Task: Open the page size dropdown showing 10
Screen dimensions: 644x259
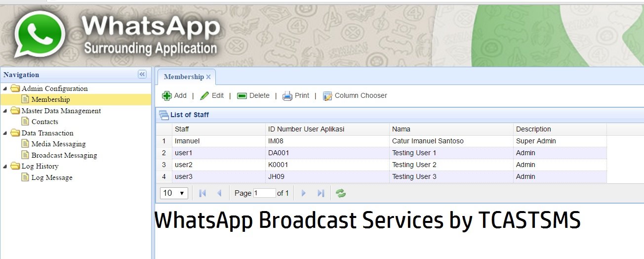Action: tap(174, 193)
